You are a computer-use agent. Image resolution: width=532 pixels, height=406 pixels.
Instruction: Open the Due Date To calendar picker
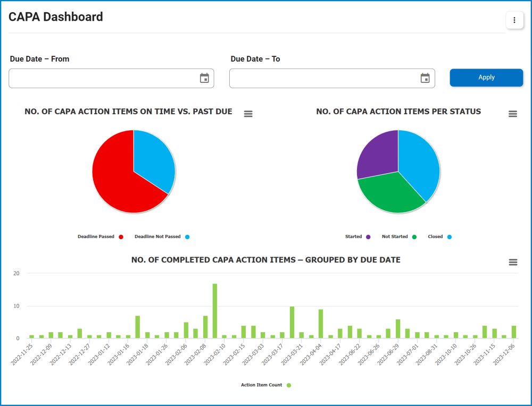[x=425, y=78]
